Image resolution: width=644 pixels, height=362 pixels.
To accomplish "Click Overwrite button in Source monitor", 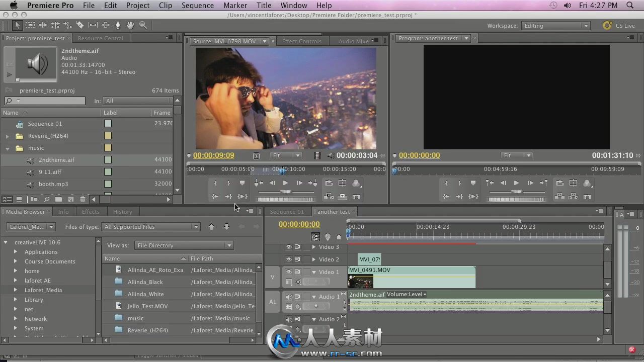I will tap(343, 196).
